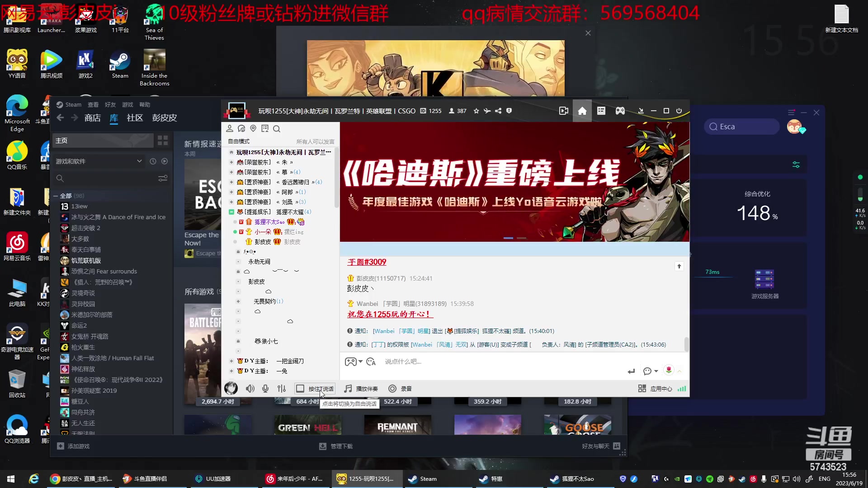Toggle 播放伴奏 accompaniment playback
Viewport: 868px width, 488px height.
361,389
